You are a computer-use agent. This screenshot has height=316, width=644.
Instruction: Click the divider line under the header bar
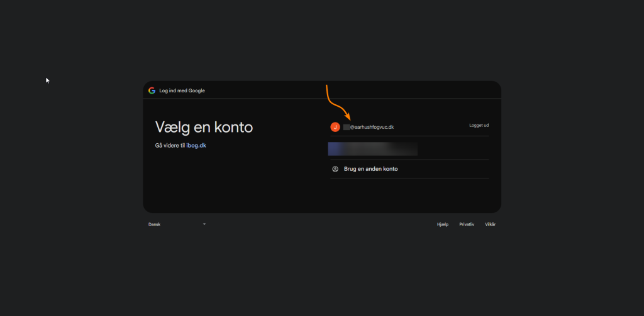pos(322,99)
